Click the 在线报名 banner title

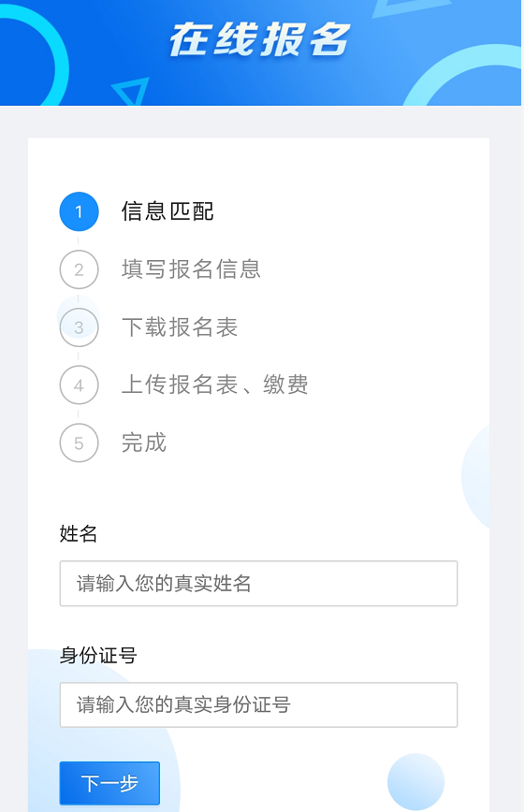click(x=260, y=39)
